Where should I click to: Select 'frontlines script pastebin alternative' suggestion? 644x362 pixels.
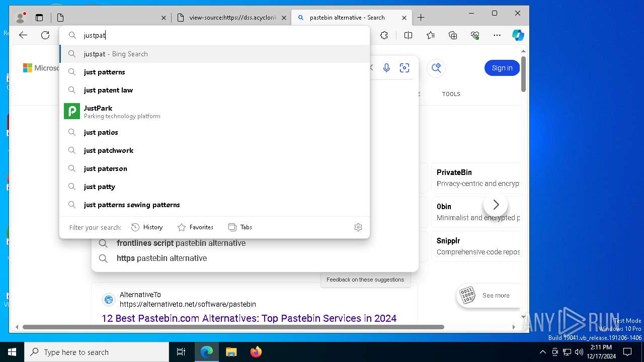[x=181, y=243]
